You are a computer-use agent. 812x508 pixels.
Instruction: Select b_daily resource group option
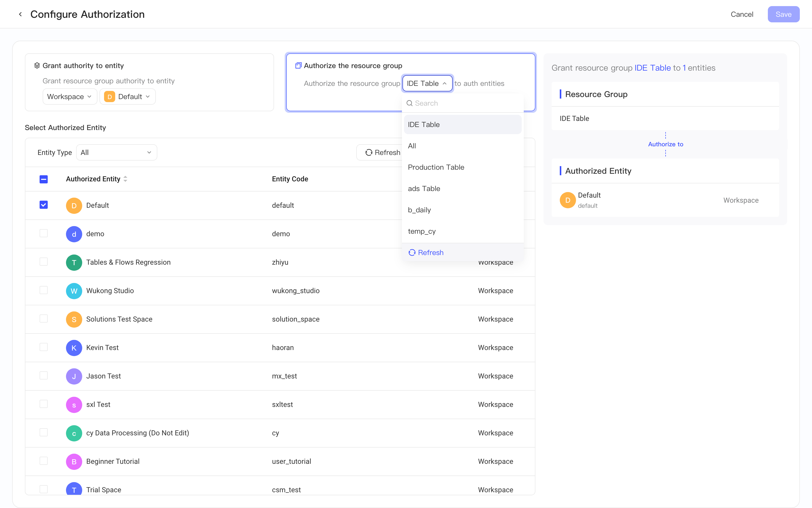[x=463, y=210]
